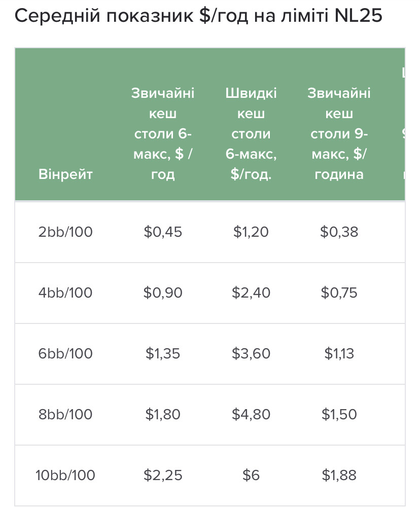Image resolution: width=420 pixels, height=510 pixels.
Task: Click the 6bb/100 row label
Action: (65, 353)
